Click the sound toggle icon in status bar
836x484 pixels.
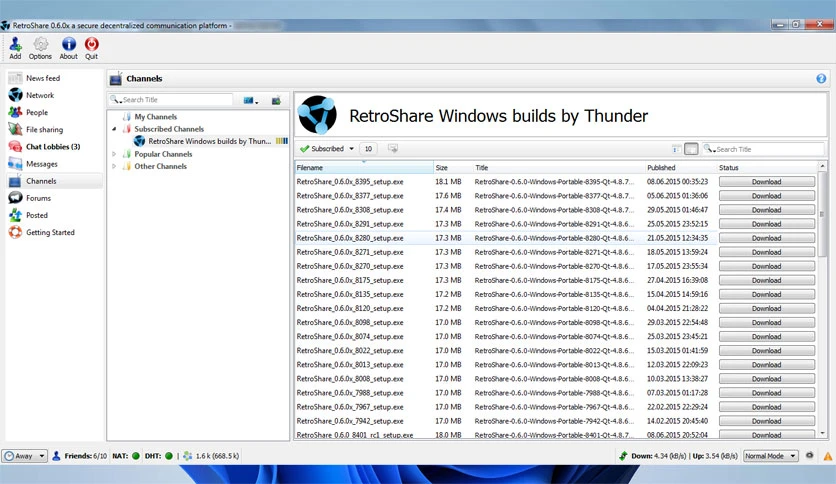[x=809, y=455]
